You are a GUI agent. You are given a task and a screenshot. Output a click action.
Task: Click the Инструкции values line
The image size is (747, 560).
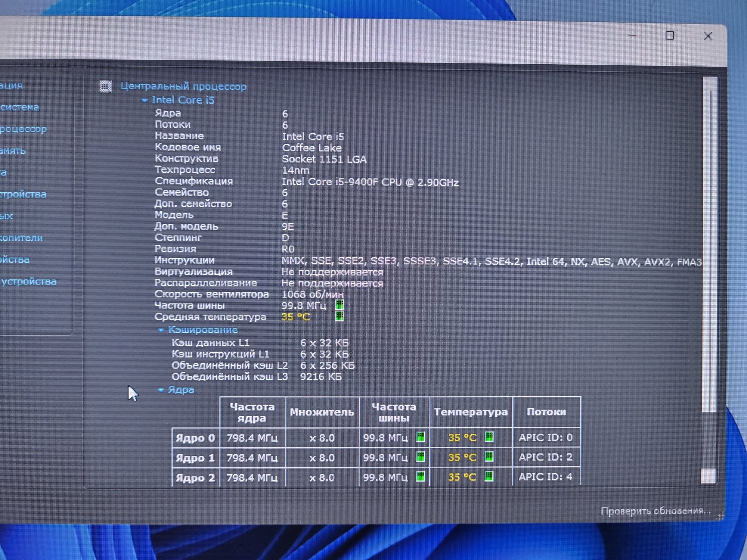click(492, 261)
